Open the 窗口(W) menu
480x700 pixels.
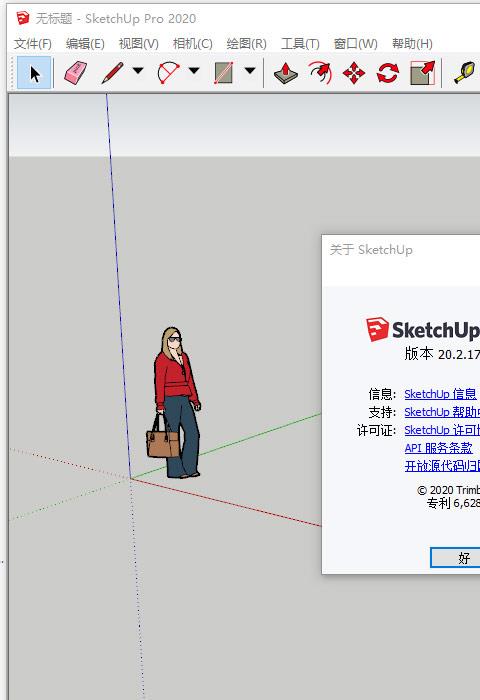coord(355,44)
